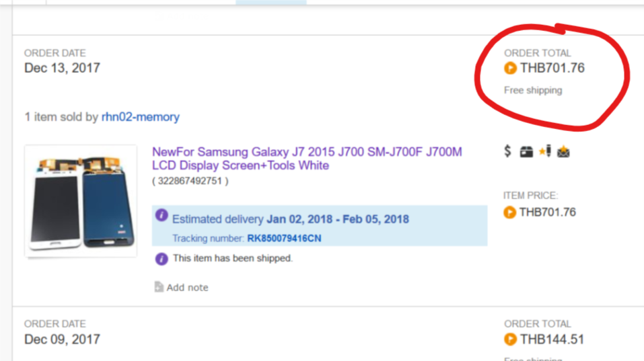This screenshot has width=644, height=361.
Task: Click the envelope feedback received icon
Action: point(563,152)
